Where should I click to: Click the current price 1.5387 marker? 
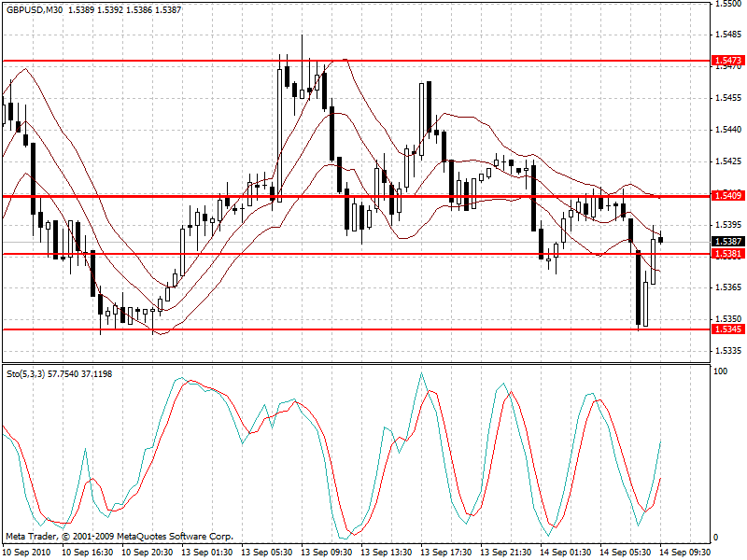coord(727,242)
